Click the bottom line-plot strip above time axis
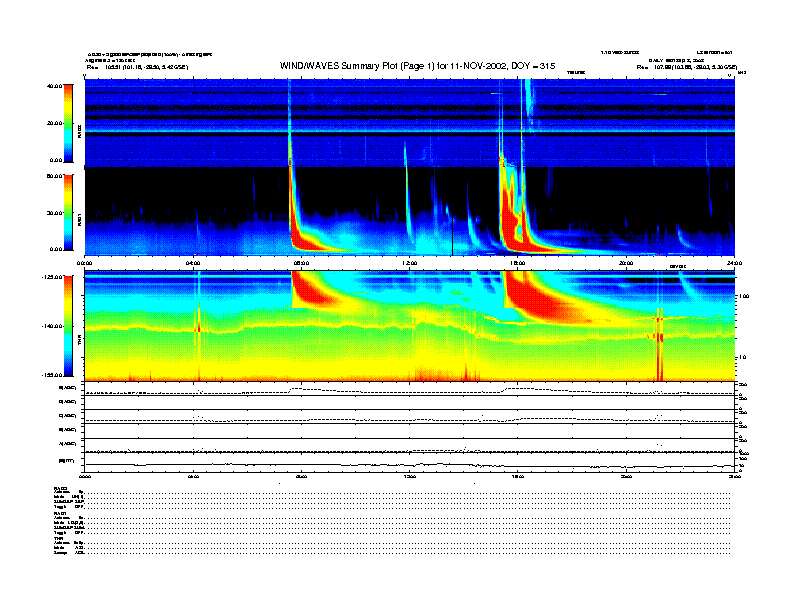This screenshot has width=792, height=612. point(410,462)
